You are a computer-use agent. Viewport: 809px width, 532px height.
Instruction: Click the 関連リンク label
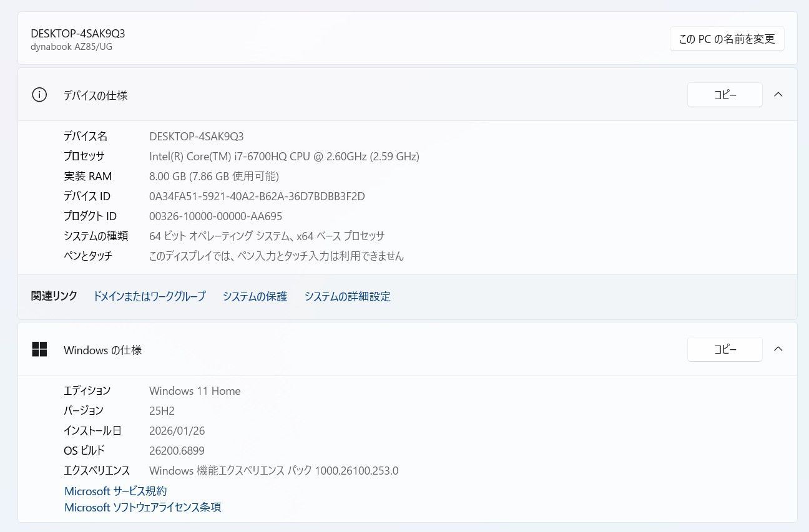[54, 296]
